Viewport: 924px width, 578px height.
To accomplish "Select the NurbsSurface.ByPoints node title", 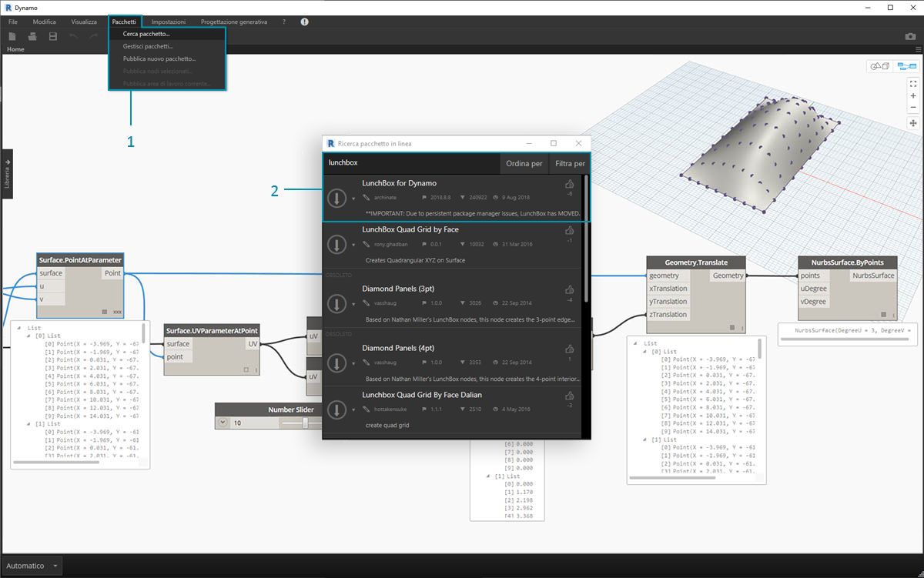I will [x=847, y=262].
